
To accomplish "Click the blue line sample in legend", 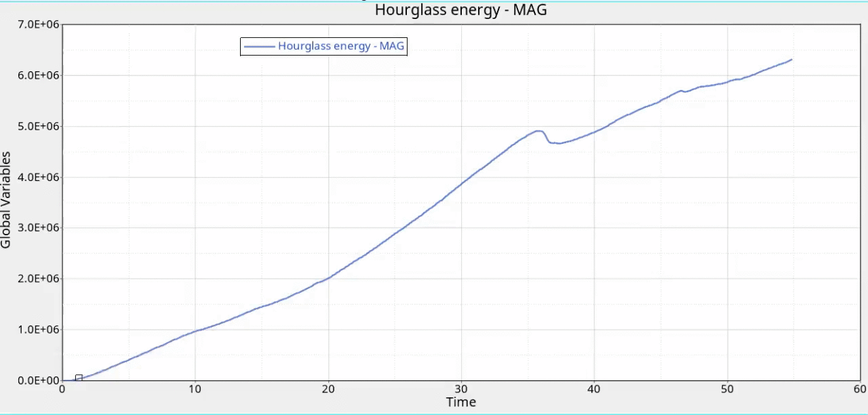I will 259,46.
